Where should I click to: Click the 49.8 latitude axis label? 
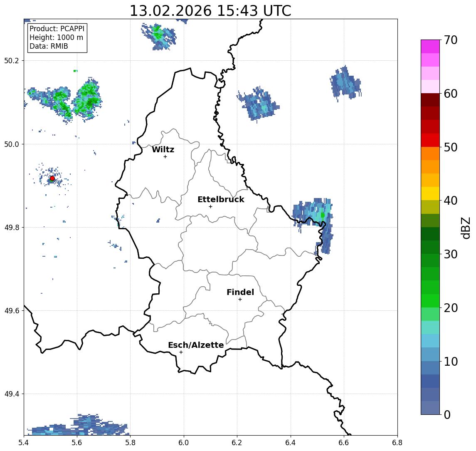12,227
